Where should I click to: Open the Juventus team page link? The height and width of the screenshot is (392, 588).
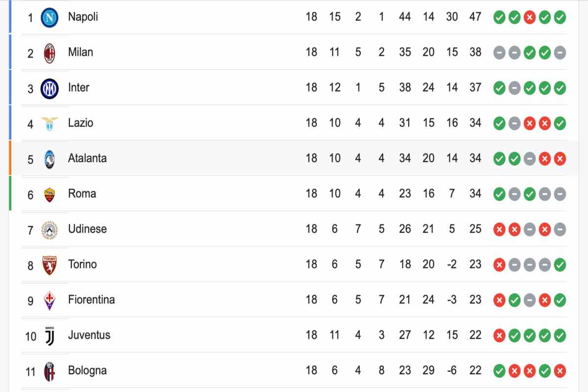89,335
